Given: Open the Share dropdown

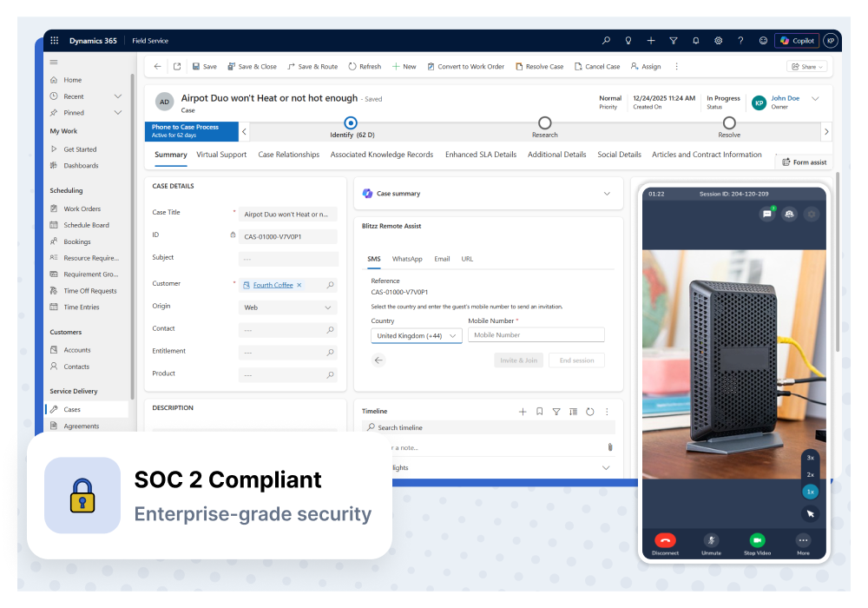Looking at the screenshot, I should (x=807, y=67).
